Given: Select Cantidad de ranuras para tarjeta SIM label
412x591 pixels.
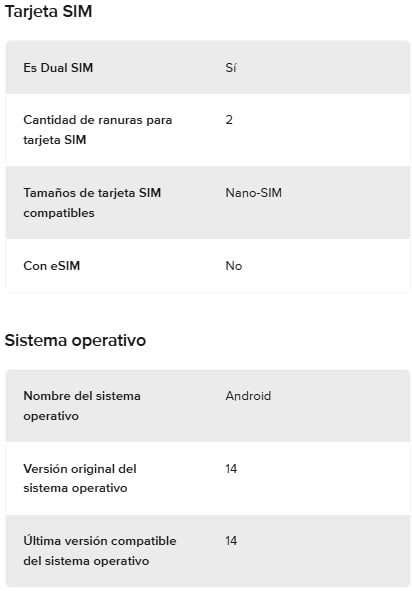Looking at the screenshot, I should [98, 130].
